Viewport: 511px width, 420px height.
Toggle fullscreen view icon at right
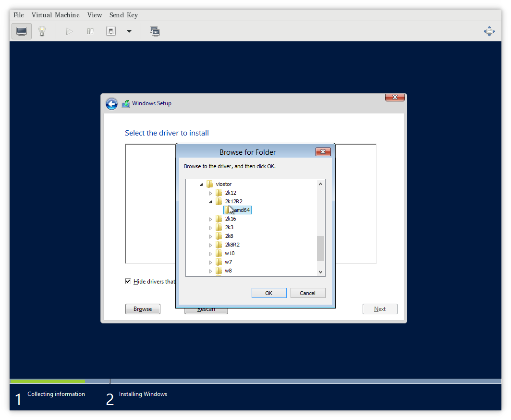(x=489, y=31)
